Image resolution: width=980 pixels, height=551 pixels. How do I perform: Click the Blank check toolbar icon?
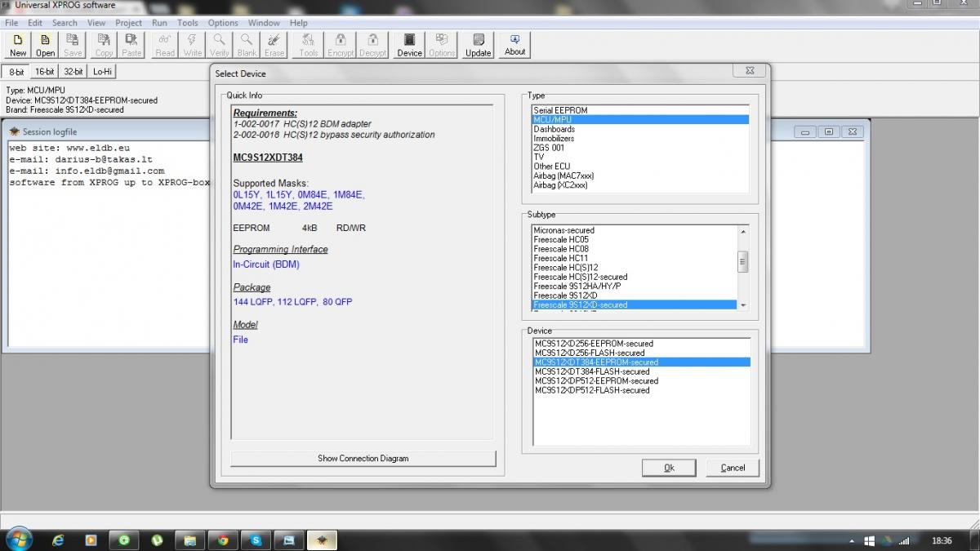coord(247,45)
